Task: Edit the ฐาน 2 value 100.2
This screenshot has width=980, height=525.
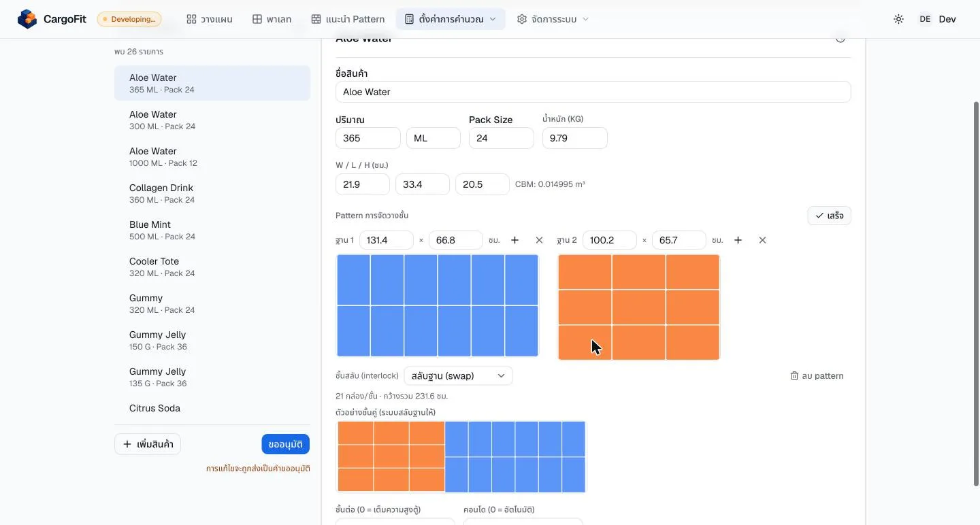Action: 609,240
